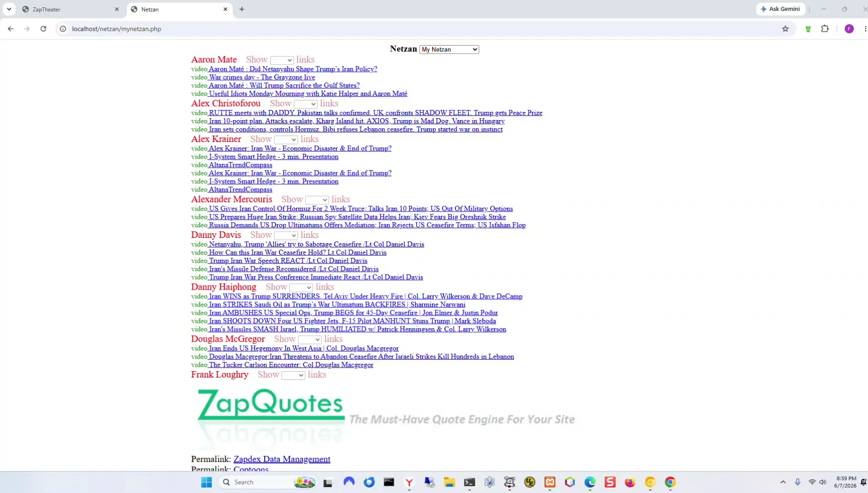This screenshot has width=868, height=493.
Task: Open 'Trump Iran War Speech REACT' link
Action: 288,261
